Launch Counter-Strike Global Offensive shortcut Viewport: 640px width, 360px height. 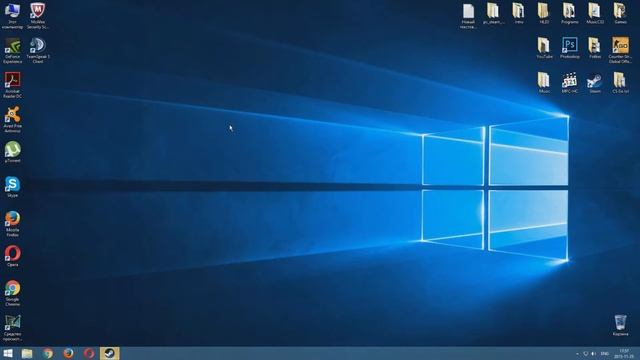(x=620, y=50)
